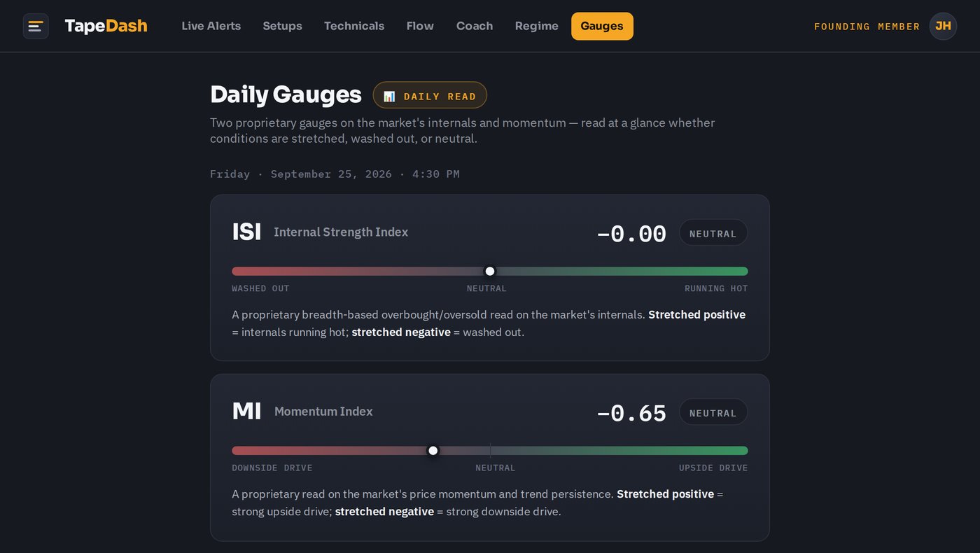Click the TapeDash logo
This screenshot has height=553, width=980.
[106, 26]
